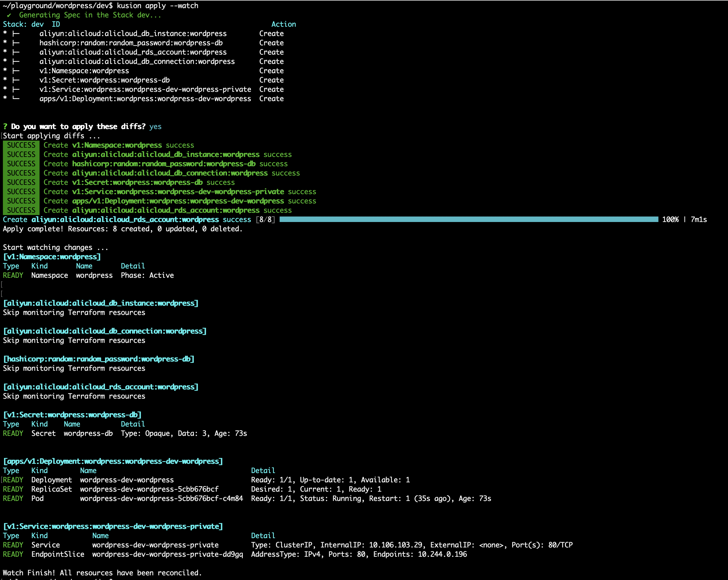Viewport: 728px width, 580px height.
Task: Click the blue progress bar showing 100%
Action: tap(469, 219)
